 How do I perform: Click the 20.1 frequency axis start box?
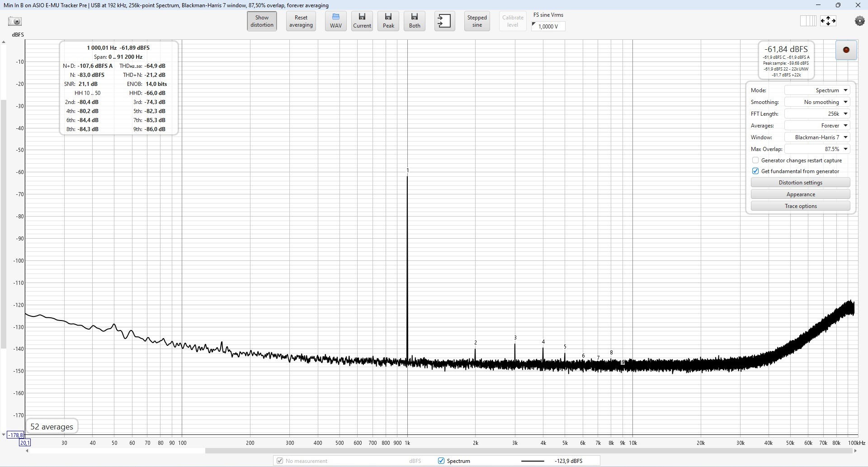click(x=25, y=443)
